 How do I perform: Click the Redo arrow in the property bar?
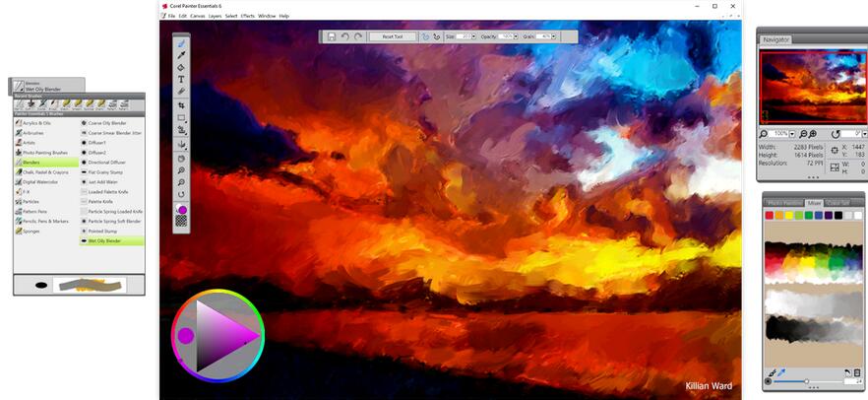click(358, 36)
